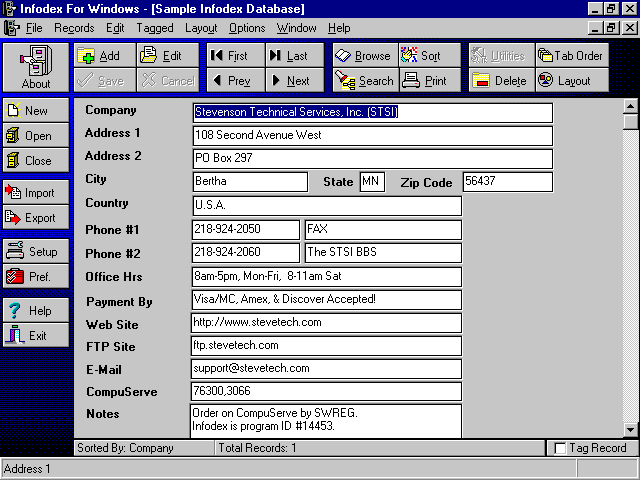The image size is (640, 480).
Task: Click the Web Site input field
Action: [326, 322]
